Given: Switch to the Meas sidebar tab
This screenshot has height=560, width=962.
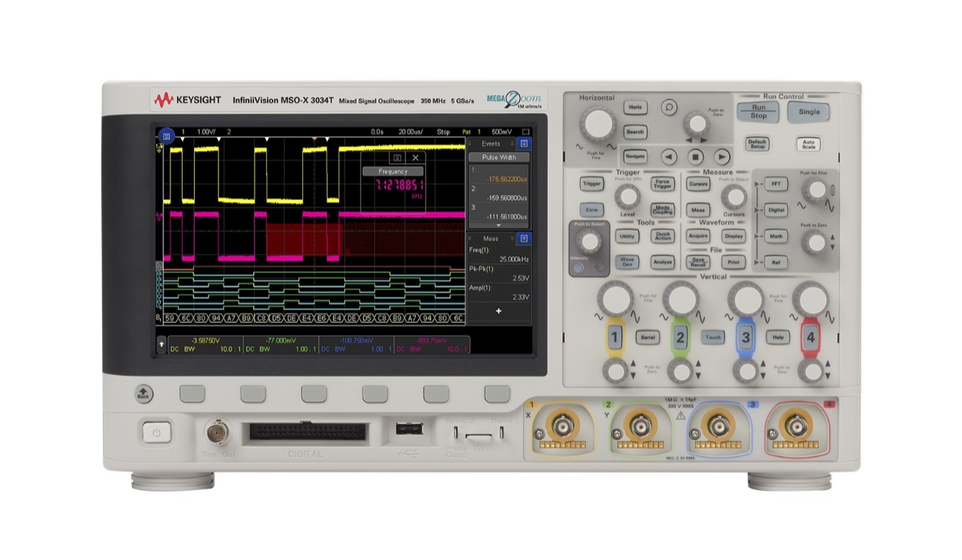Looking at the screenshot, I should [491, 239].
